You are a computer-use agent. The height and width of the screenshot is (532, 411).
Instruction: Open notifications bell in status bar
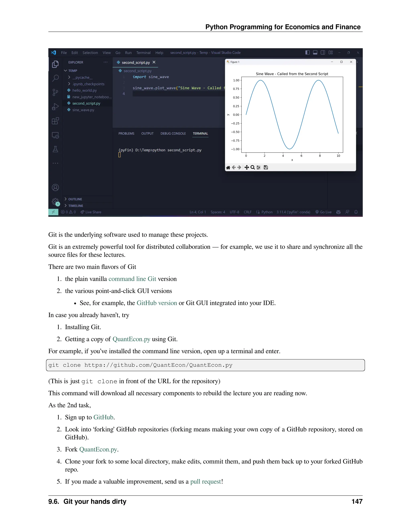[356, 212]
